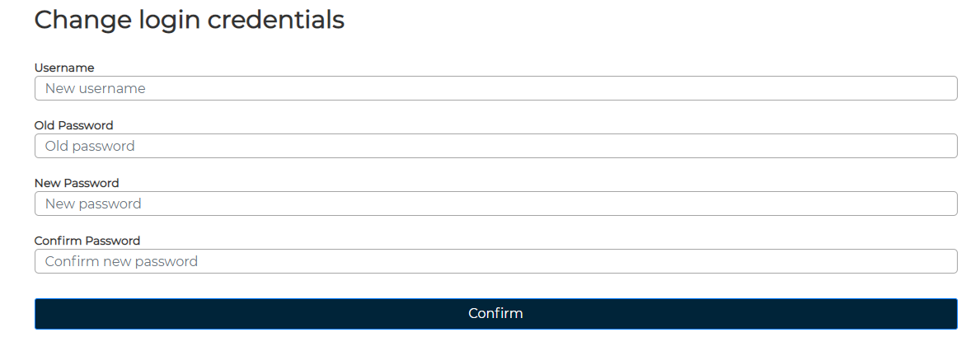The image size is (980, 351).
Task: Click the 'Old password' placeholder text
Action: [x=90, y=146]
